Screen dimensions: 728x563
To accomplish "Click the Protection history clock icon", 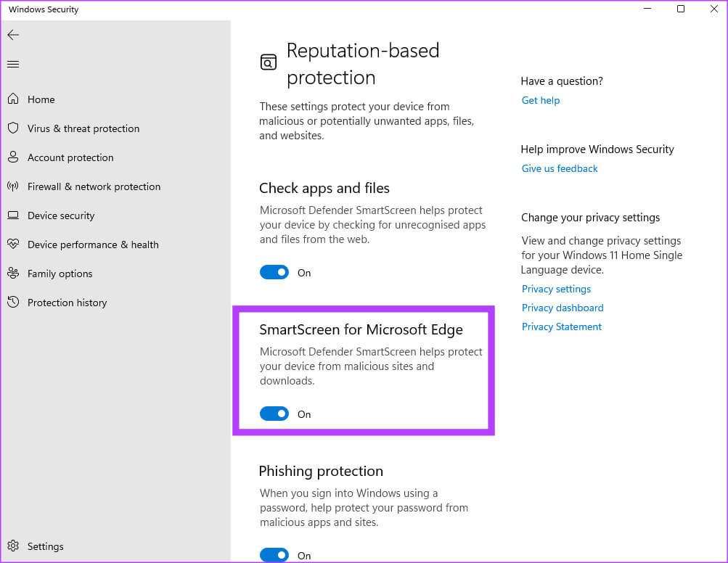I will tap(13, 302).
